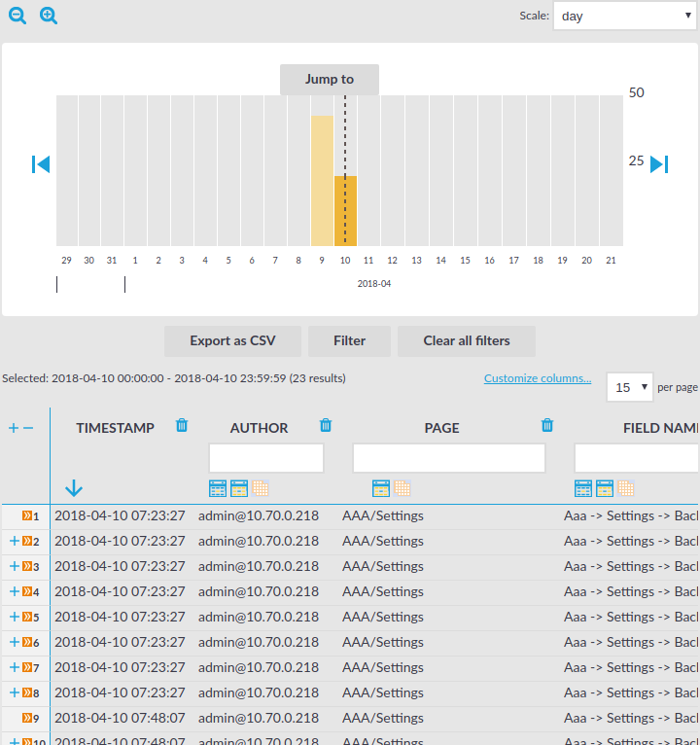
Task: Click the second table icon under FIELD NAME
Action: 605,488
